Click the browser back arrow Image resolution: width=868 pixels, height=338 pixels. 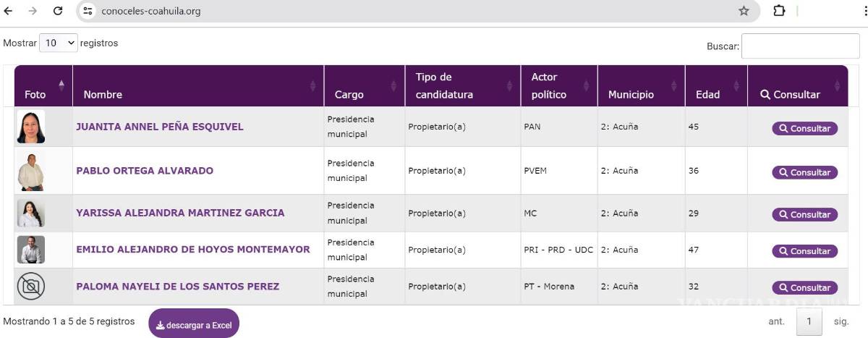tap(9, 11)
